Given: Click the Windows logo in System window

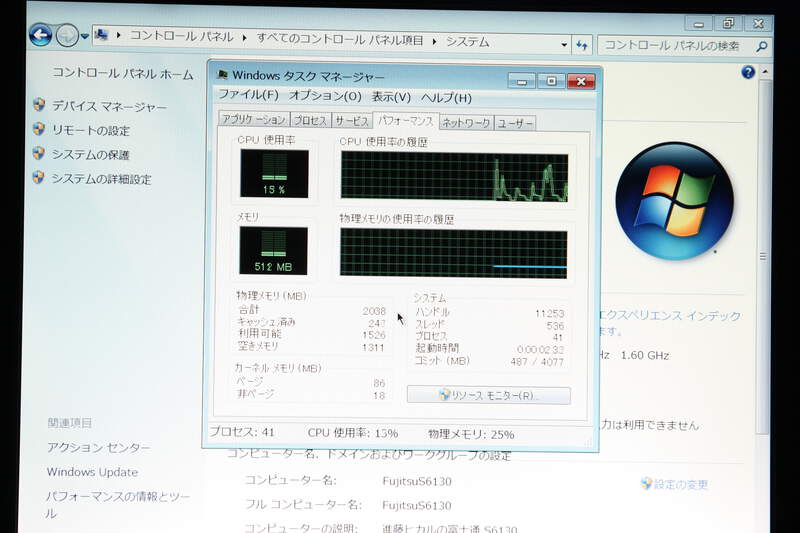Looking at the screenshot, I should tap(674, 201).
